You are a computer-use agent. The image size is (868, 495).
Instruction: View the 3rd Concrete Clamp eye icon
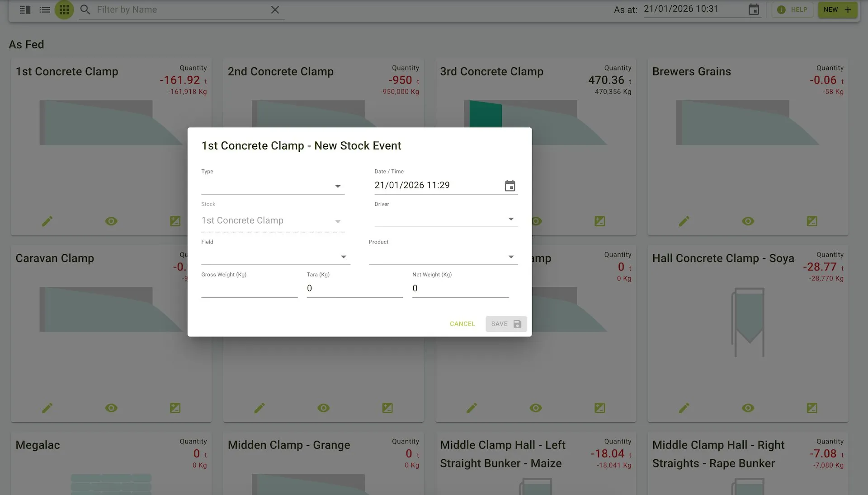(x=536, y=221)
